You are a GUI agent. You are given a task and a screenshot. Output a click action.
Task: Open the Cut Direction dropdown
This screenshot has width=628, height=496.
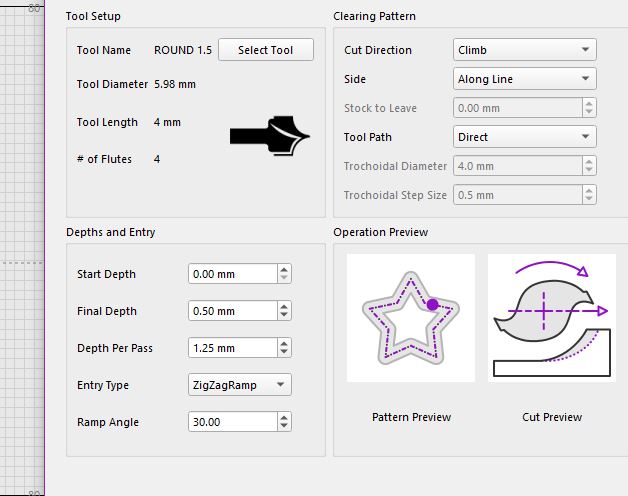pos(524,50)
